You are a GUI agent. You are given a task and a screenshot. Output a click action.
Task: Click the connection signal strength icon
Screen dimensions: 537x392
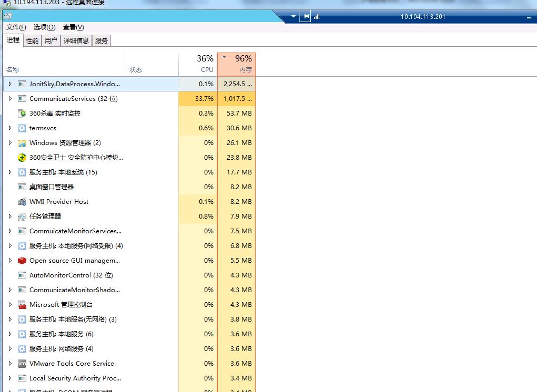317,16
